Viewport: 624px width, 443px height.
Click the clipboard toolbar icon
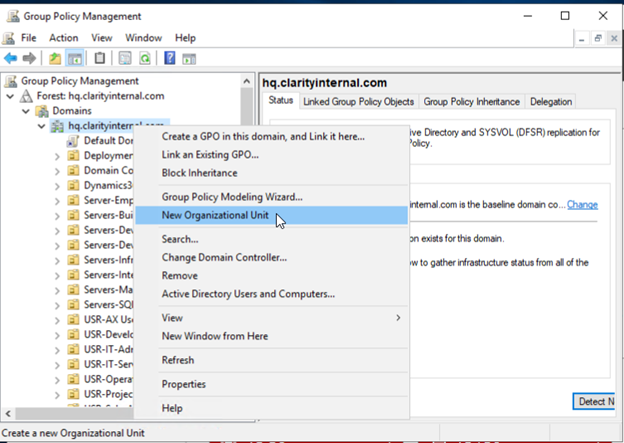pos(99,59)
